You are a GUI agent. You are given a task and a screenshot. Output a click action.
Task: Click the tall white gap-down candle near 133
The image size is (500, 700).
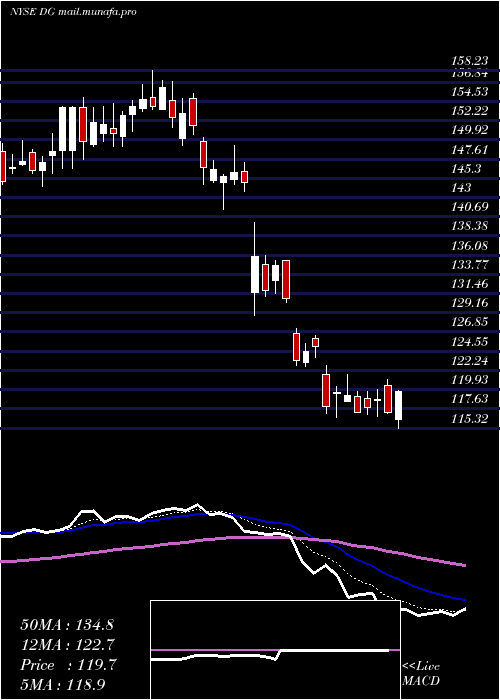click(255, 275)
